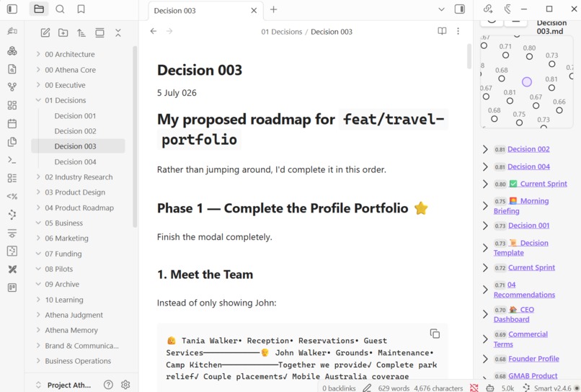The height and width of the screenshot is (392, 581).
Task: Switch to reading view book icon
Action: [x=442, y=31]
